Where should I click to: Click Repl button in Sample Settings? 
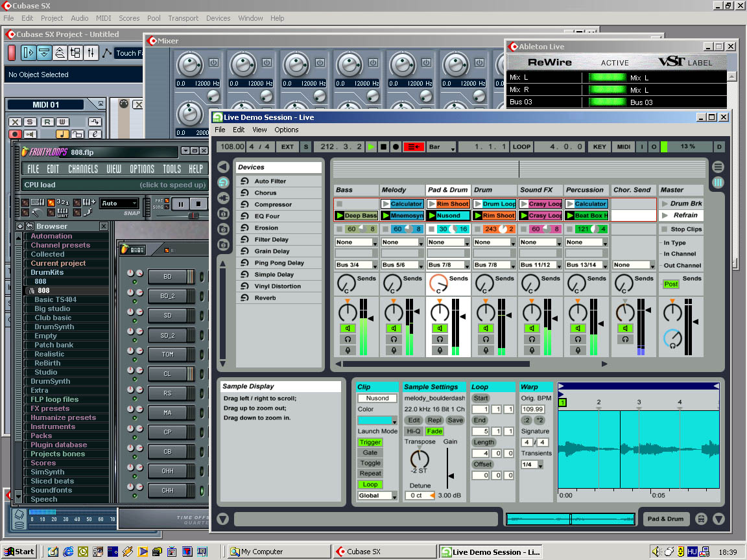click(x=434, y=421)
